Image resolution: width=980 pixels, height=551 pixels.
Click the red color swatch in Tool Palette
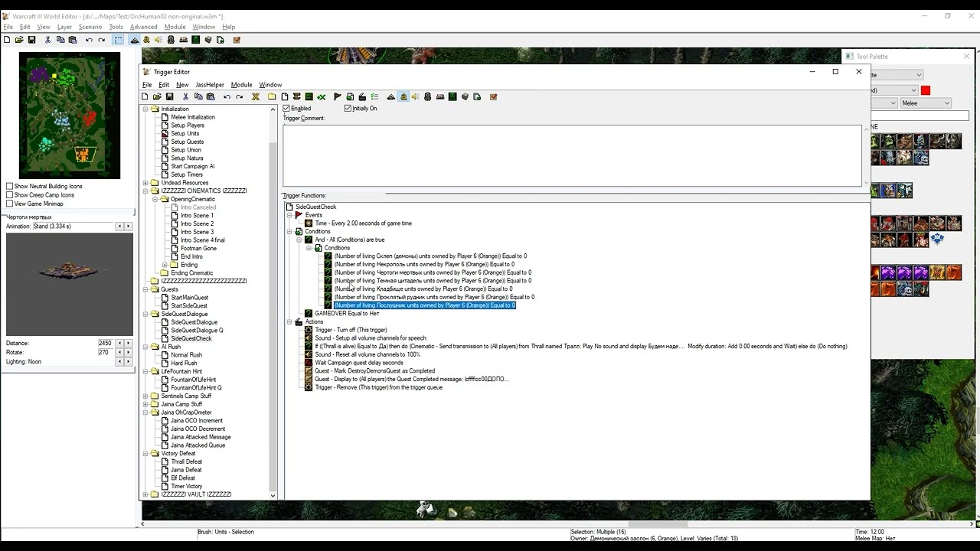tap(926, 90)
